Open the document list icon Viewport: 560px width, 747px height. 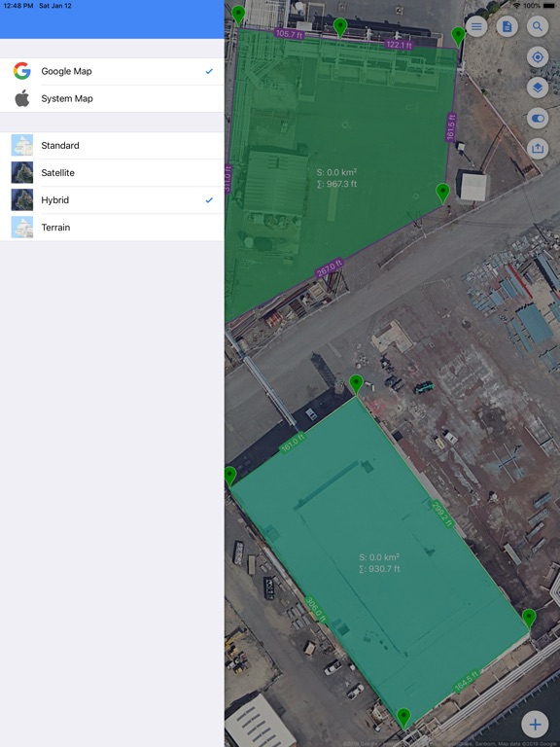tap(507, 26)
